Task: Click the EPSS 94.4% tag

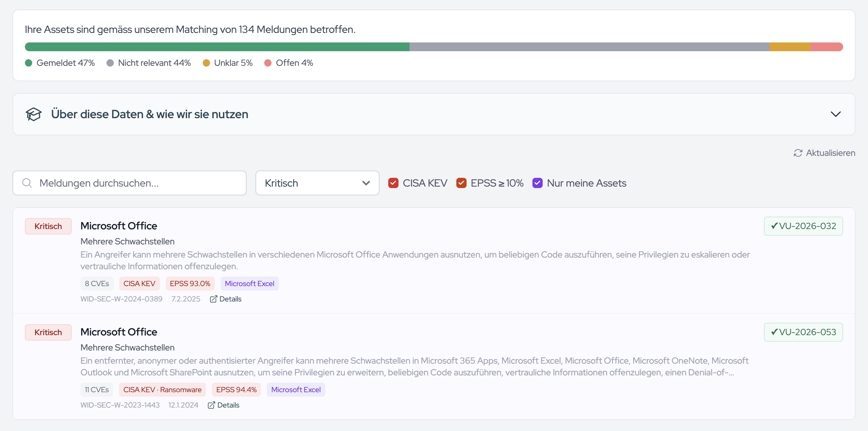Action: coord(236,390)
